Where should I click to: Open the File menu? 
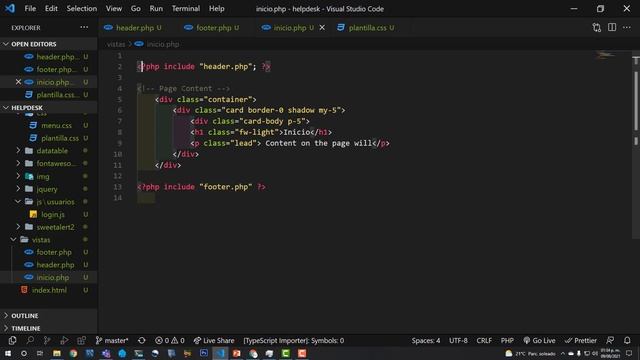(30, 9)
